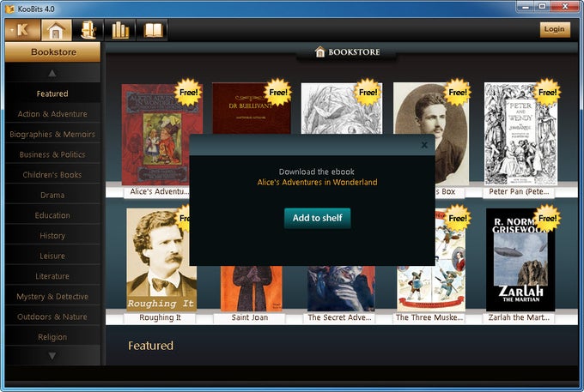Select the Children's Books category
The width and height of the screenshot is (584, 392).
point(52,175)
